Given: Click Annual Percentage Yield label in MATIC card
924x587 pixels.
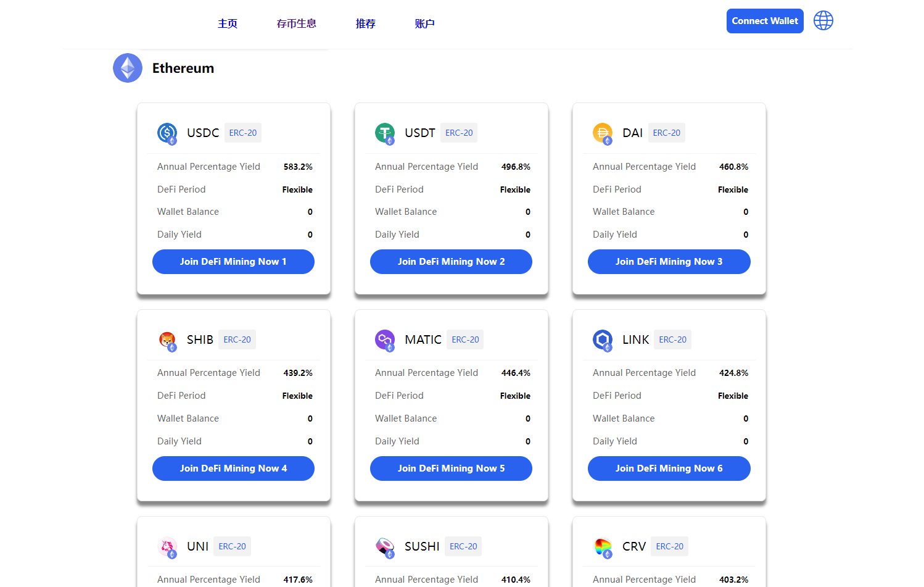Looking at the screenshot, I should (x=426, y=373).
